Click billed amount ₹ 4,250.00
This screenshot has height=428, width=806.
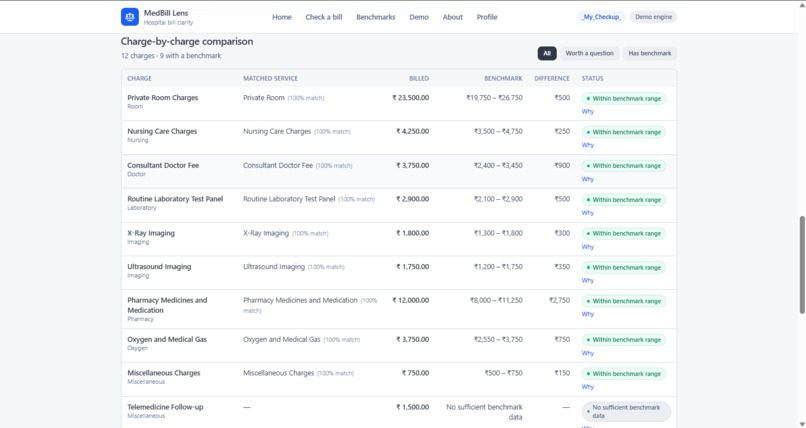[x=412, y=132]
